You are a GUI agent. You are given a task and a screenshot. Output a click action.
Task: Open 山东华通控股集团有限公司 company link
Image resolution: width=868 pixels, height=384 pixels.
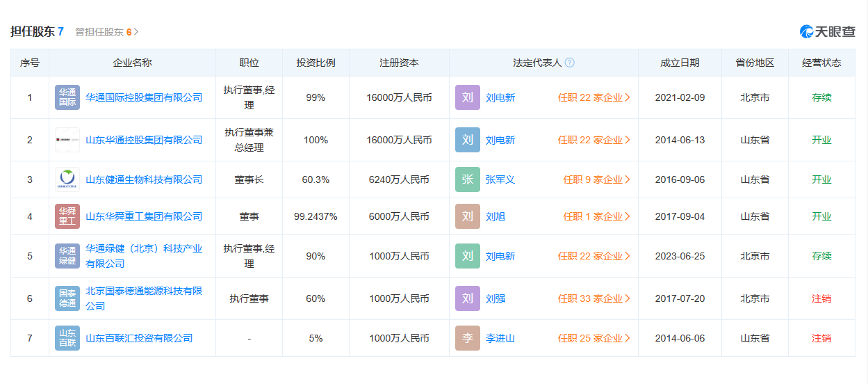click(144, 140)
